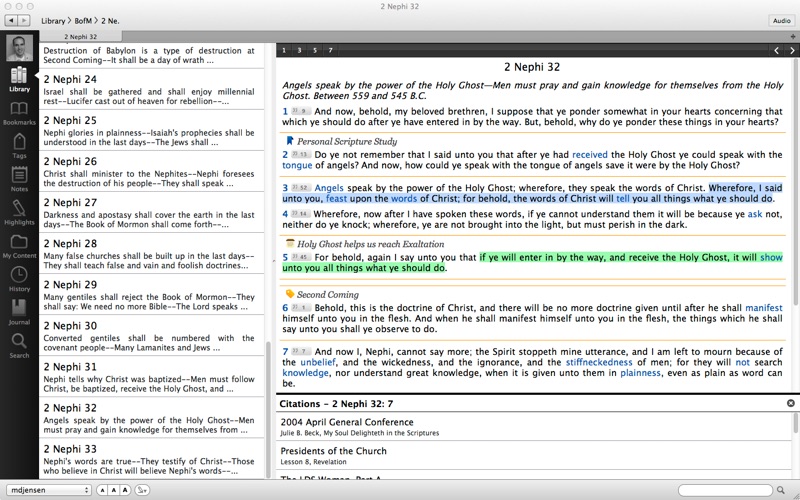This screenshot has width=800, height=500.
Task: Click the Audio button
Action: [x=780, y=20]
